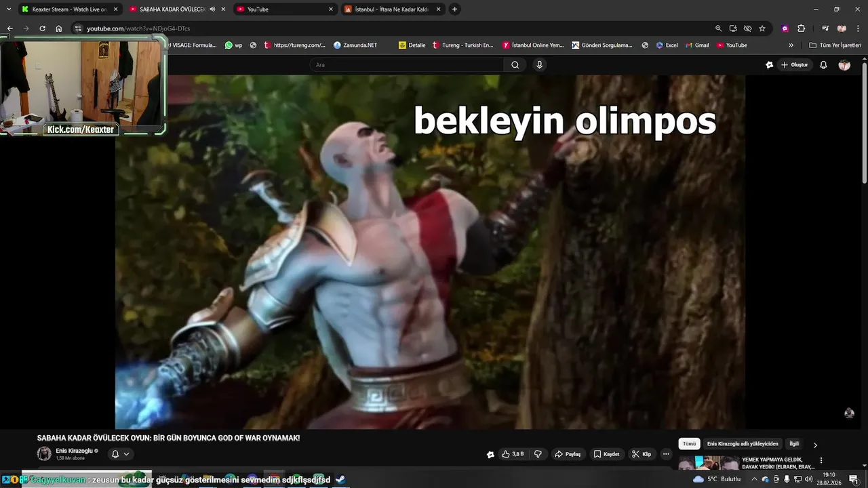This screenshot has width=868, height=488.
Task: Open YouTube notifications bell
Action: tap(823, 65)
